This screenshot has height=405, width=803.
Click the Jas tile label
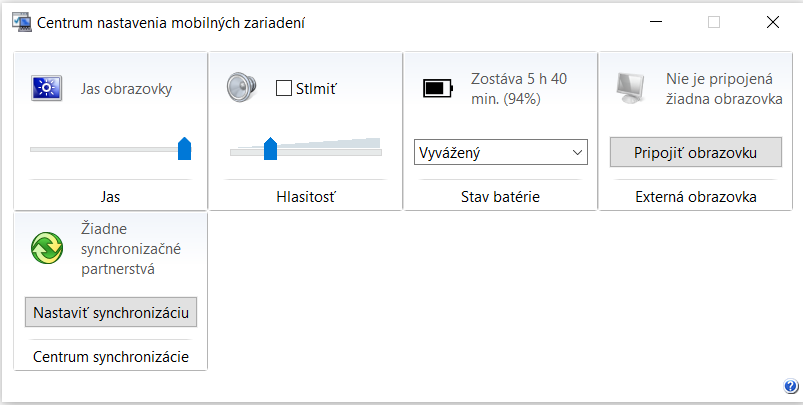click(110, 196)
